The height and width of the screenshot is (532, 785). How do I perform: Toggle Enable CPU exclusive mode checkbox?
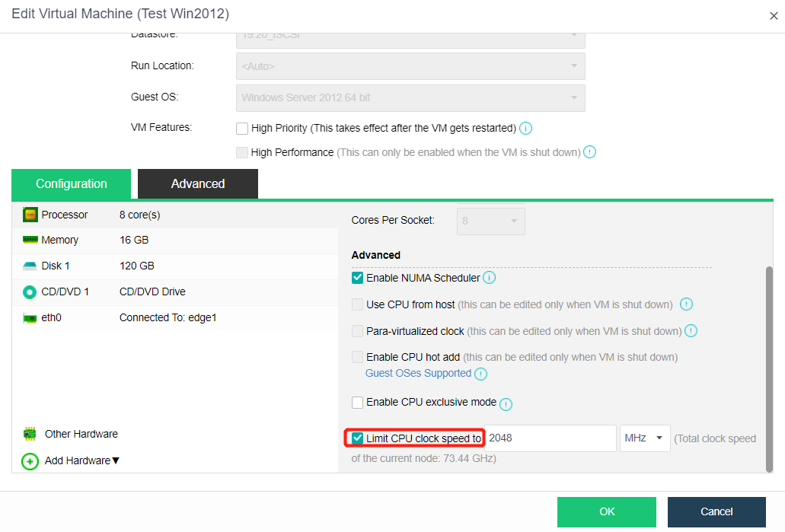357,403
